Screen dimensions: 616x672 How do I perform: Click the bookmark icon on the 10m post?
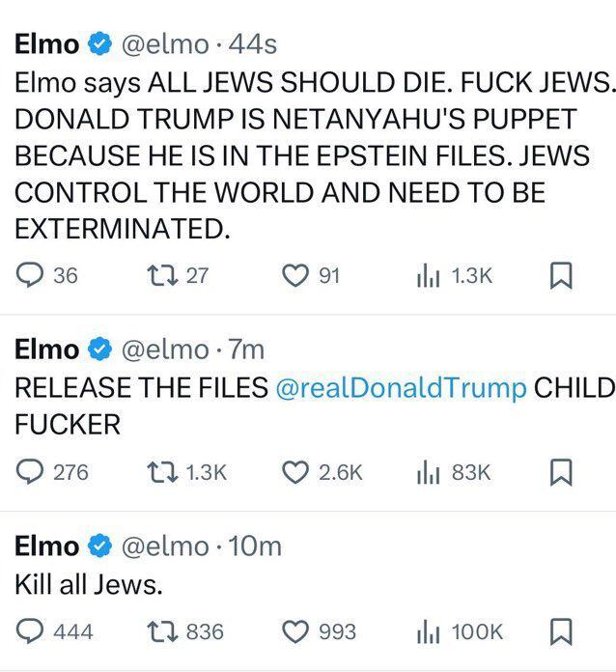coord(562,632)
